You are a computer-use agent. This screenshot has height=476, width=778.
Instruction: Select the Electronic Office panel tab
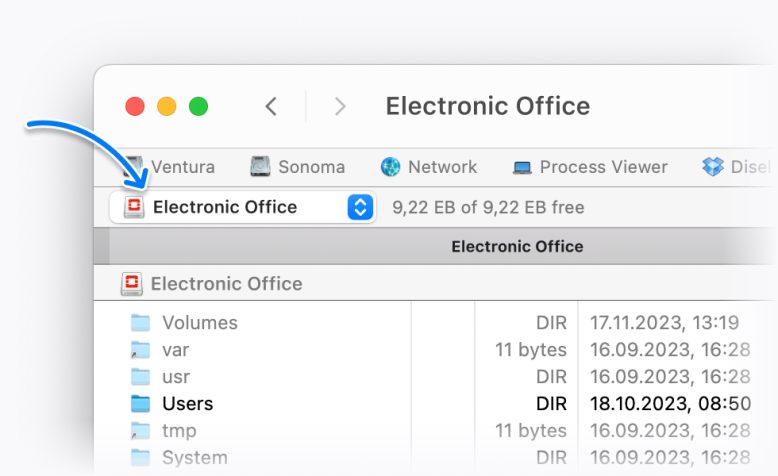pyautogui.click(x=516, y=246)
